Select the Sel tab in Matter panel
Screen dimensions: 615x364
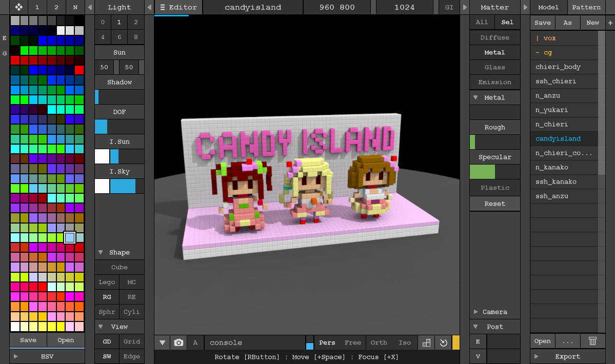pyautogui.click(x=507, y=23)
